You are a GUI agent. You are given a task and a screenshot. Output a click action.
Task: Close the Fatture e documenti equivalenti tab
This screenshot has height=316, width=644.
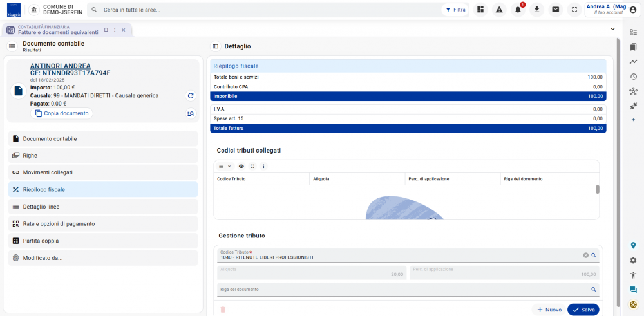tap(123, 30)
